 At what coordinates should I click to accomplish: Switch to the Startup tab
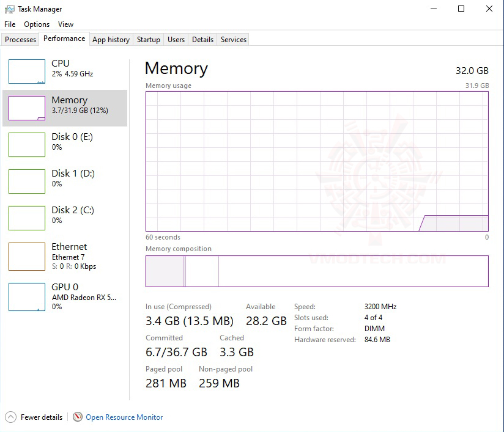pyautogui.click(x=148, y=40)
